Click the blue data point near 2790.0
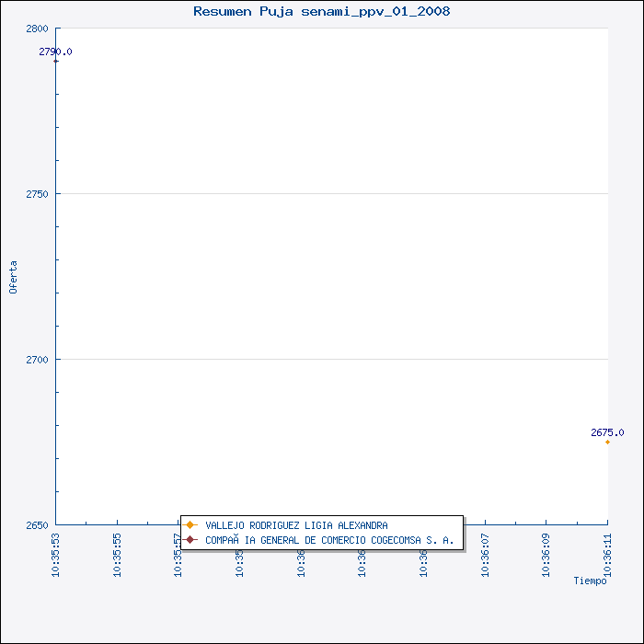 coord(56,61)
